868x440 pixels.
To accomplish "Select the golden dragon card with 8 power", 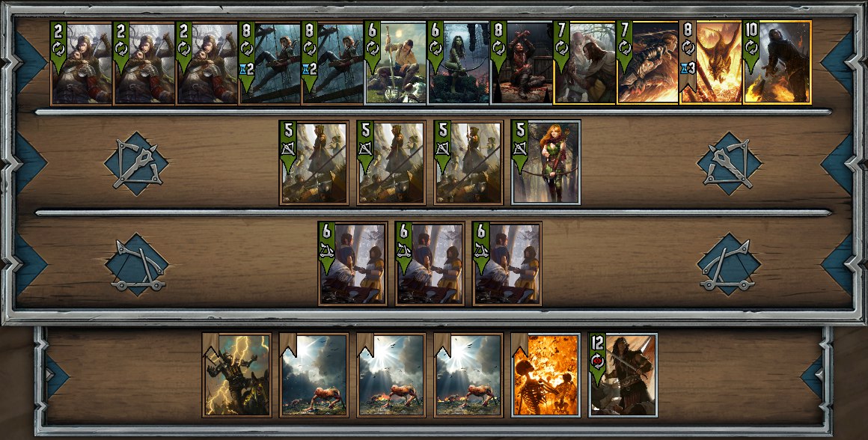I will point(711,63).
